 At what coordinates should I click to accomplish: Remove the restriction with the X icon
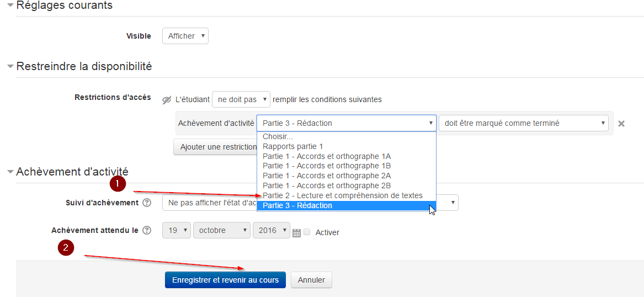621,124
